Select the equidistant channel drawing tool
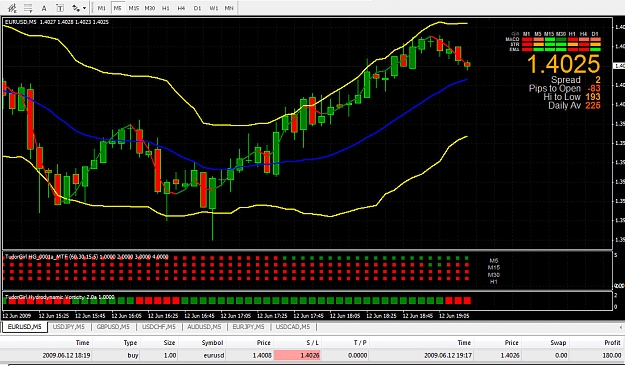Image resolution: width=625 pixels, height=366 pixels. click(x=12, y=8)
